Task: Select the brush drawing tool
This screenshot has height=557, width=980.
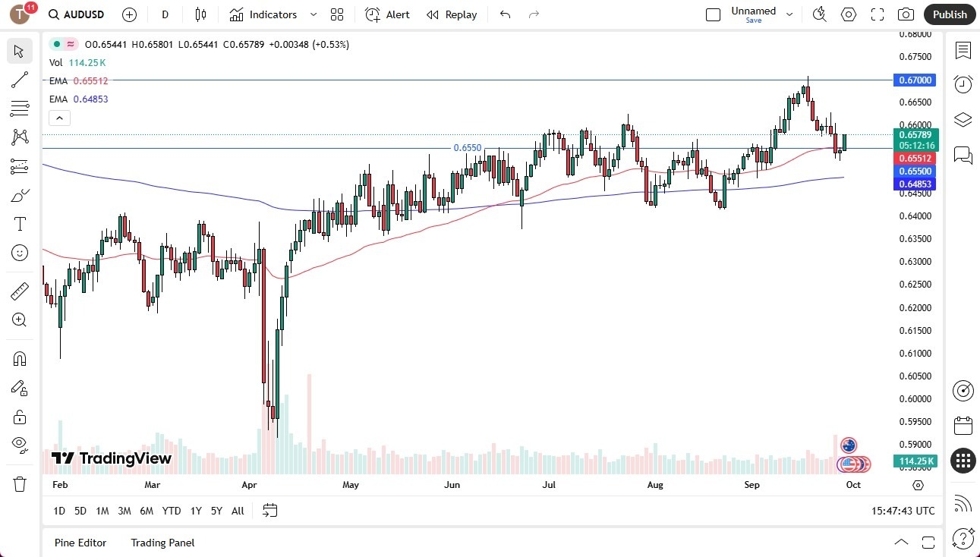Action: click(19, 194)
